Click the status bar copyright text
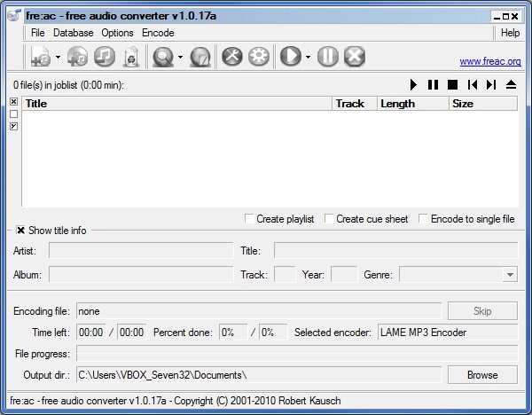Screen dimensions: 532x415 (x=175, y=401)
